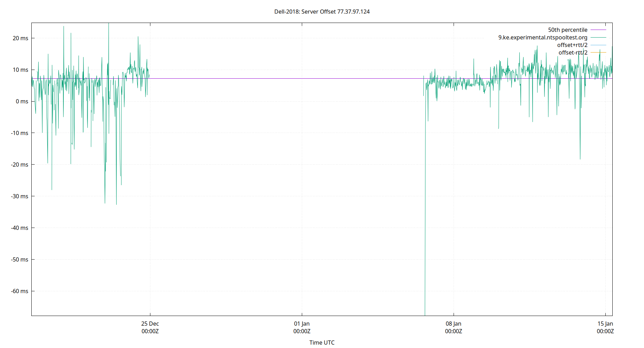Viewport: 644px width, 348px height.
Task: Select the 15 Jan axis label
Action: [605, 323]
